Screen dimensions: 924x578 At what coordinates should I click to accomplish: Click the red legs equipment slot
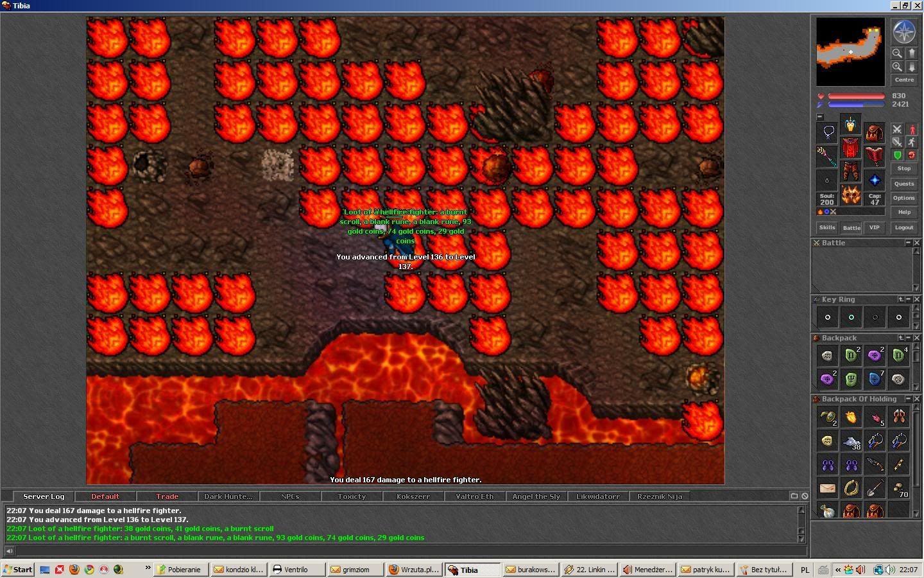click(x=851, y=171)
